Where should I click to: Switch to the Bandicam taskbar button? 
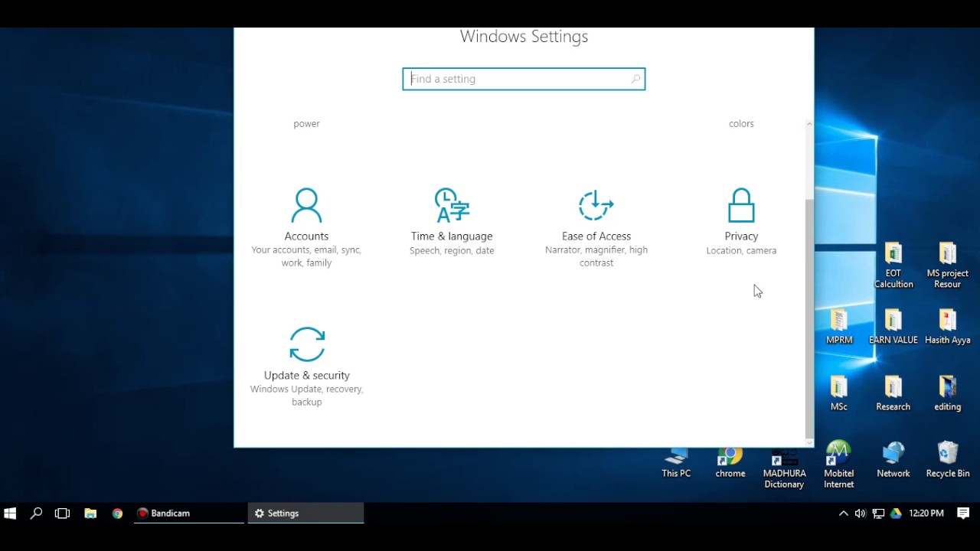coord(189,514)
